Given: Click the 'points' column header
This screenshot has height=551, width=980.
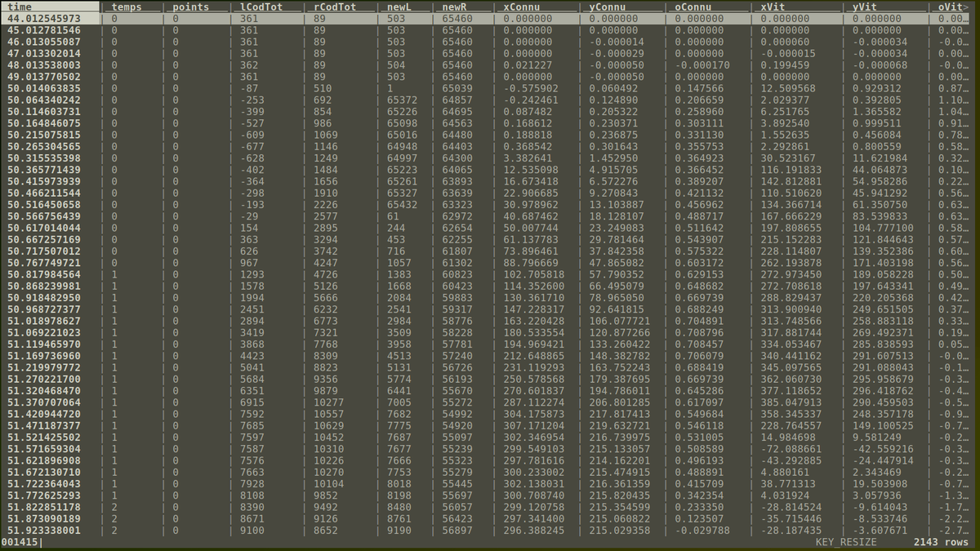Looking at the screenshot, I should coord(190,7).
